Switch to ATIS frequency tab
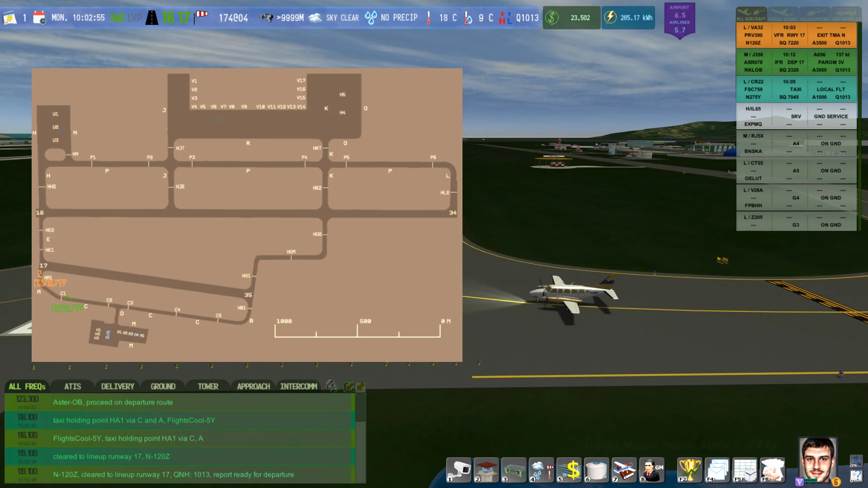This screenshot has height=488, width=868. point(72,386)
